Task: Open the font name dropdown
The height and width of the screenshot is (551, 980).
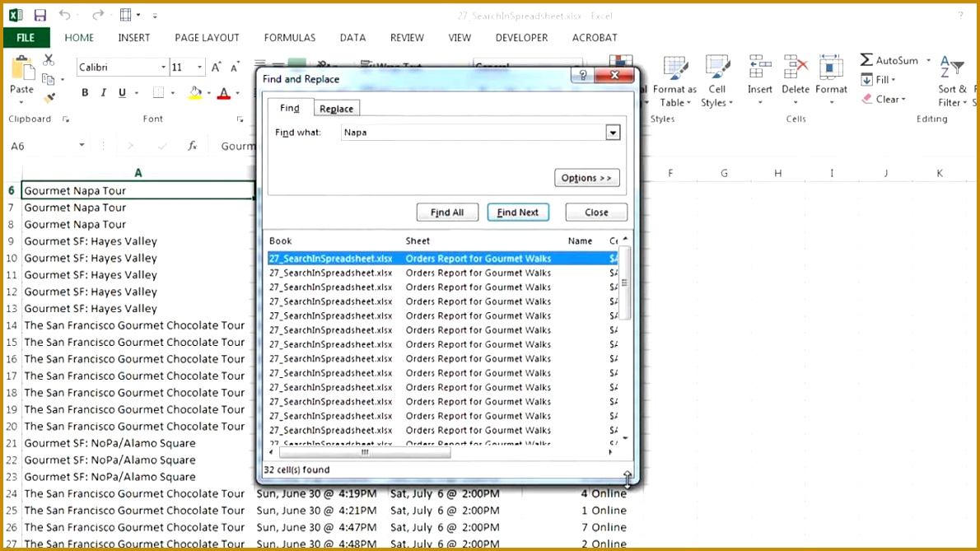Action: pos(163,68)
